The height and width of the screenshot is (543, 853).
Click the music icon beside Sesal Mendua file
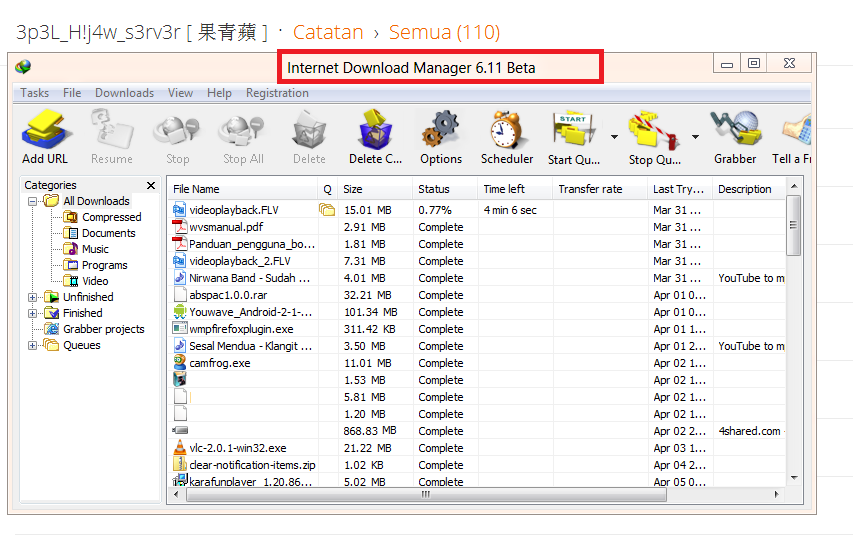[180, 345]
